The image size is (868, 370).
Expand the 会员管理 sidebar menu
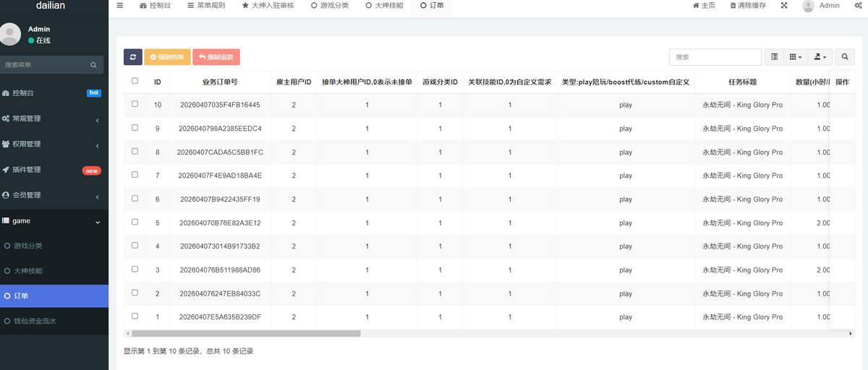tap(54, 195)
